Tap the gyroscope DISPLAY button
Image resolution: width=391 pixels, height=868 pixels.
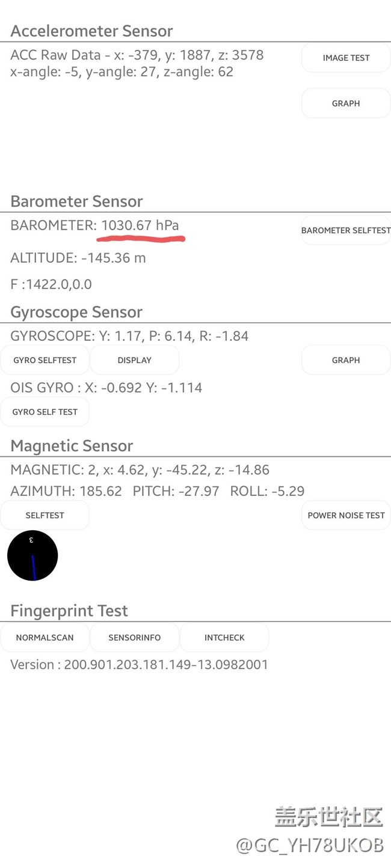click(x=135, y=360)
